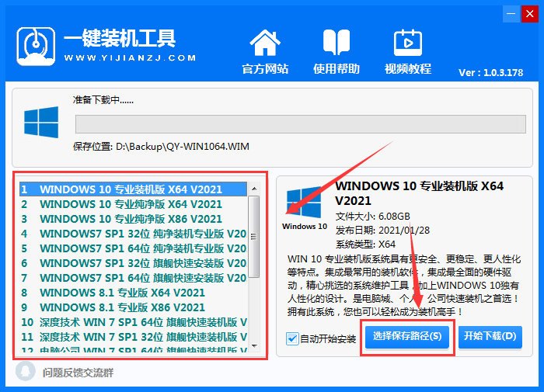This screenshot has width=544, height=392.
Task: Click the Windows 10 logo in the details panel
Action: [304, 203]
